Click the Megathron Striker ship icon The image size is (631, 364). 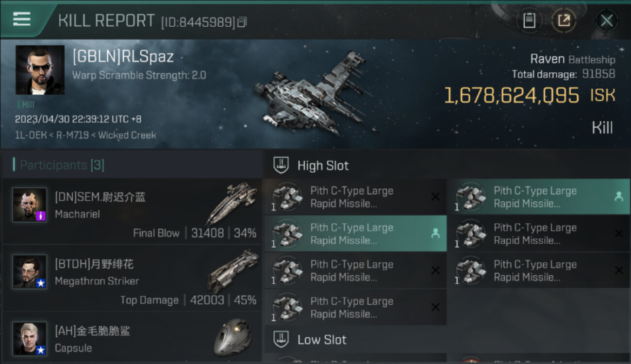pos(233,271)
